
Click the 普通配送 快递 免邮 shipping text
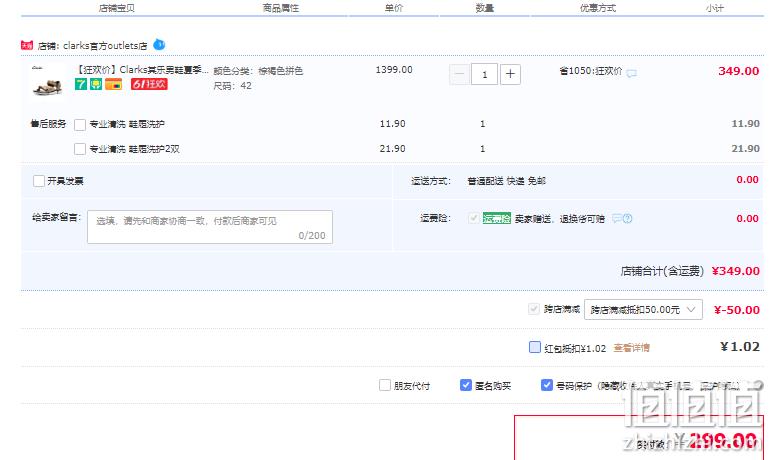click(x=506, y=181)
